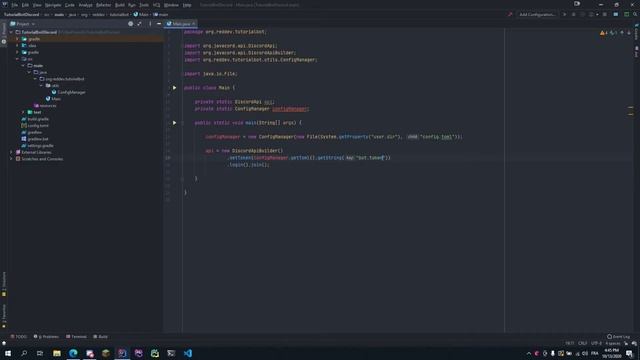Close the Main.java tab
Viewport: 640px width, 360px height.
click(x=194, y=24)
